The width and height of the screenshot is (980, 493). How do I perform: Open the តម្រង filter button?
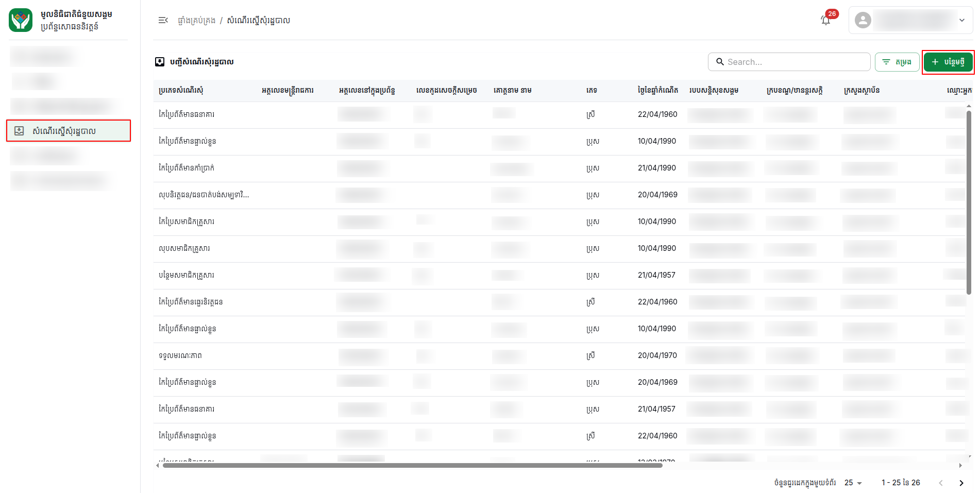pos(897,62)
